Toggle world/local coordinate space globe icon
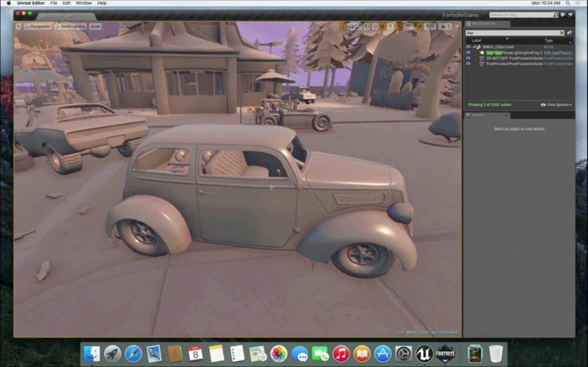The height and width of the screenshot is (367, 588). pyautogui.click(x=367, y=26)
